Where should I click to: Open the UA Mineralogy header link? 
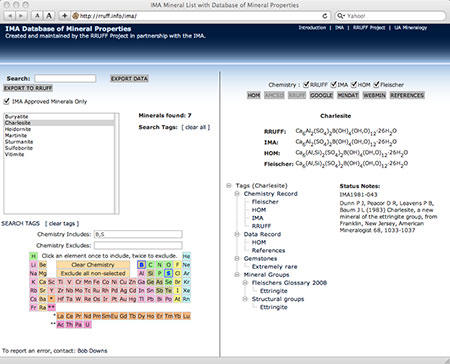pos(410,28)
